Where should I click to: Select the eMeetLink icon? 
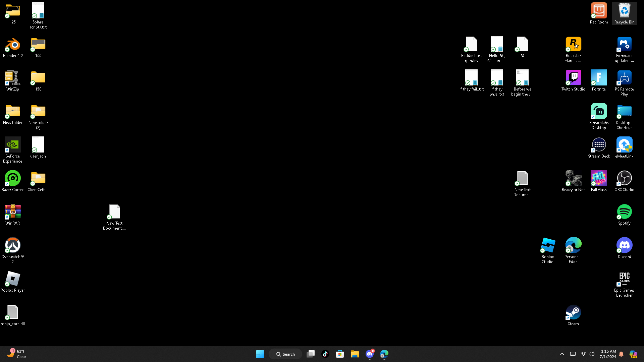coord(625,148)
